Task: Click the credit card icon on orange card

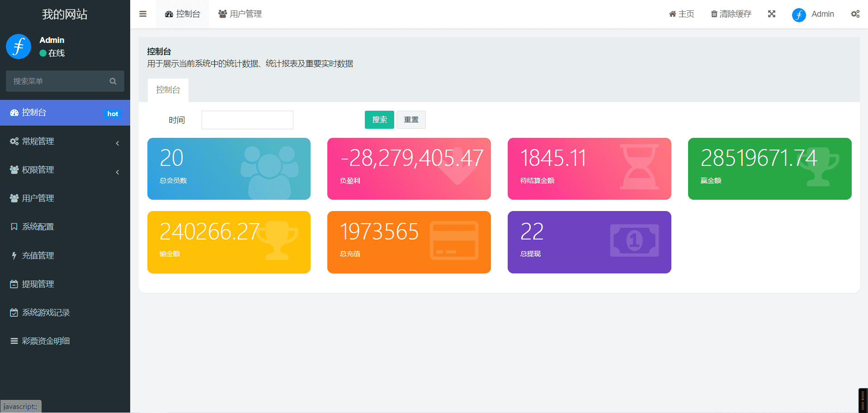Action: 454,240
